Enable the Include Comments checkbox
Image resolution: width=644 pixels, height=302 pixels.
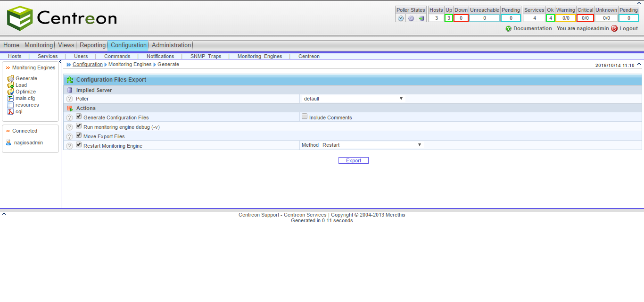point(305,117)
